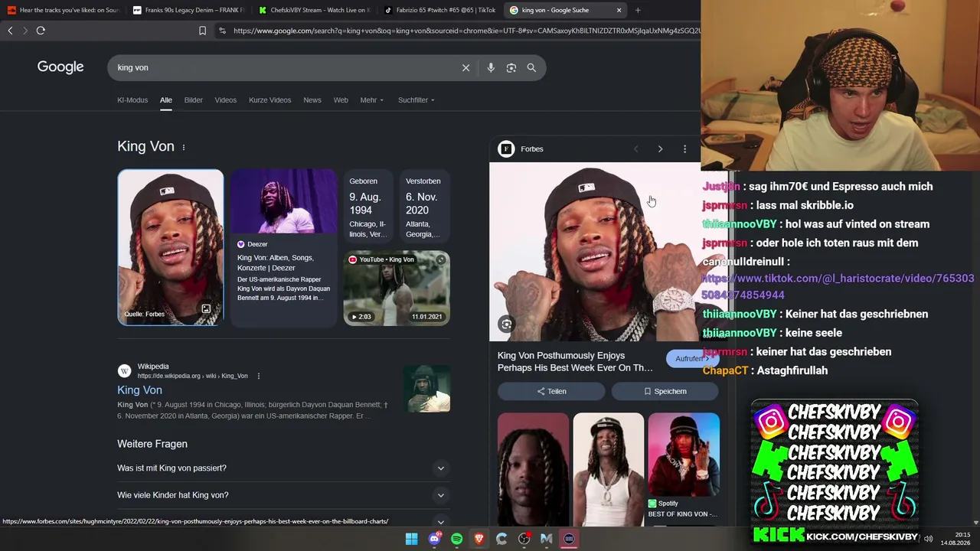Image resolution: width=980 pixels, height=551 pixels.
Task: Open the volume icon in system tray
Action: click(x=928, y=539)
